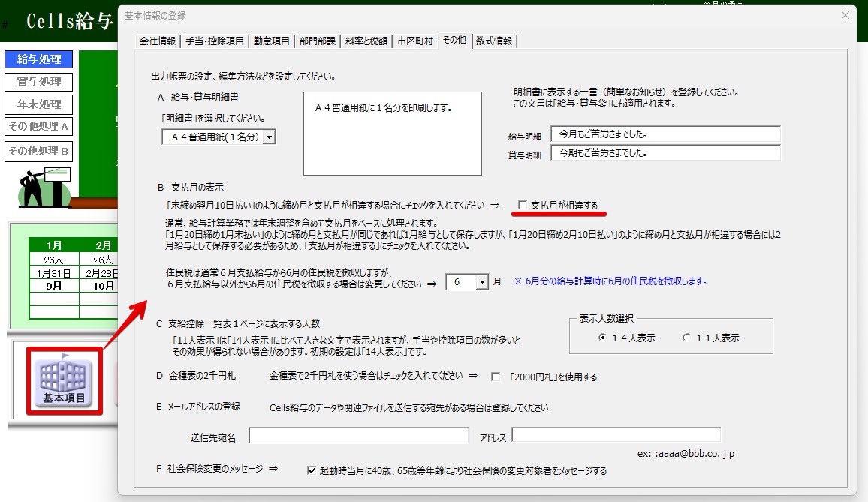Click the その他処理 A button
This screenshot has width=868, height=502.
pos(39,126)
